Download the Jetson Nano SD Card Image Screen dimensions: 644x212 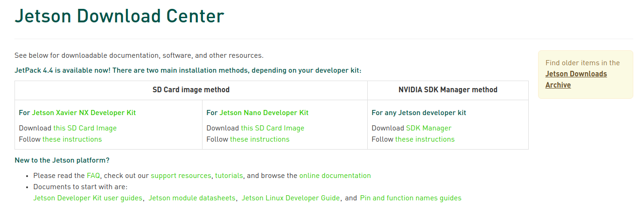(x=273, y=128)
